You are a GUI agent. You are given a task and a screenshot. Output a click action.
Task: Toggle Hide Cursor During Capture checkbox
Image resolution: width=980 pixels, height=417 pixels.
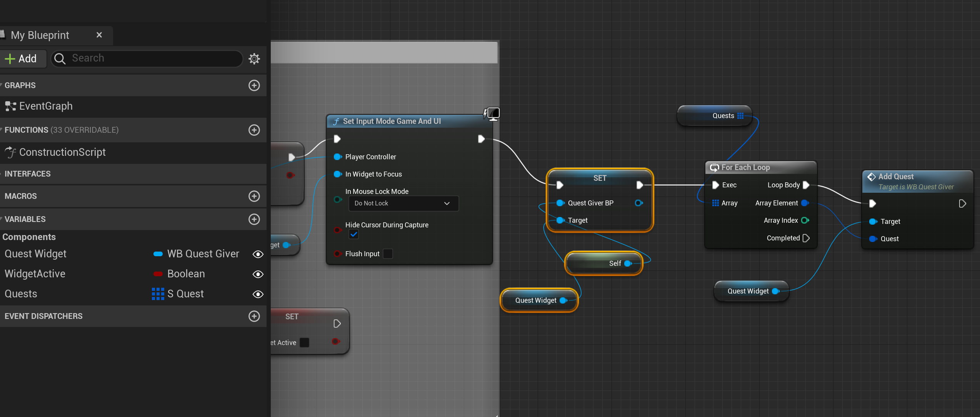pyautogui.click(x=353, y=234)
